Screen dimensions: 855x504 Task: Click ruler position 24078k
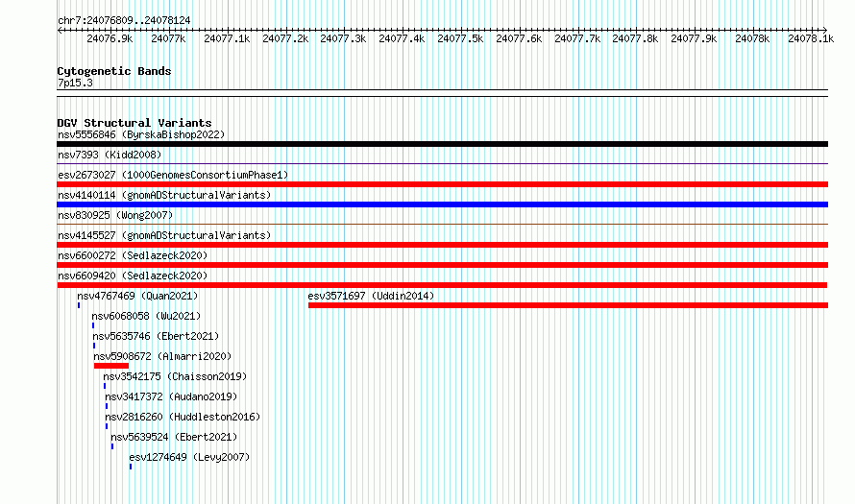(752, 38)
